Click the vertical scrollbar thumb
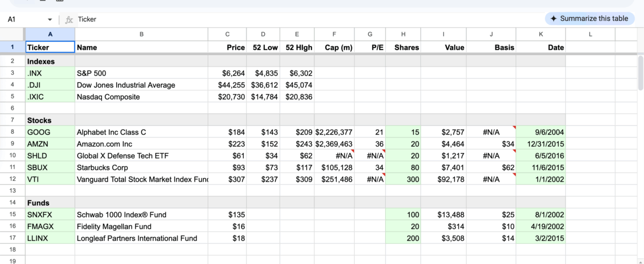The height and width of the screenshot is (264, 644). tap(640, 73)
